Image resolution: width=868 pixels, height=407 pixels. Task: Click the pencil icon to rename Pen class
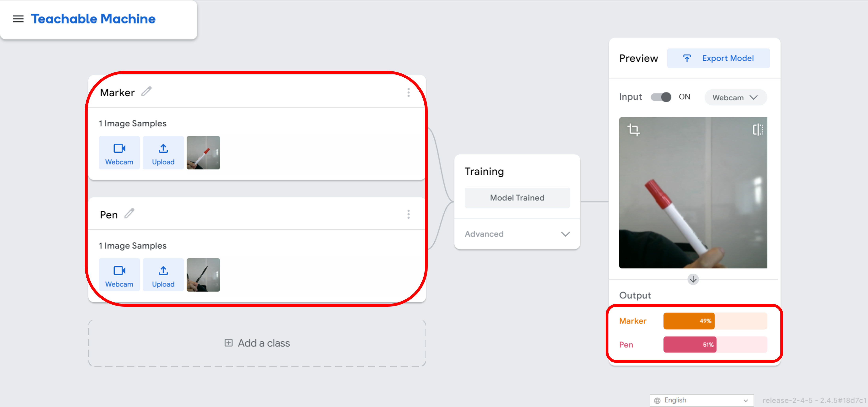coord(129,214)
